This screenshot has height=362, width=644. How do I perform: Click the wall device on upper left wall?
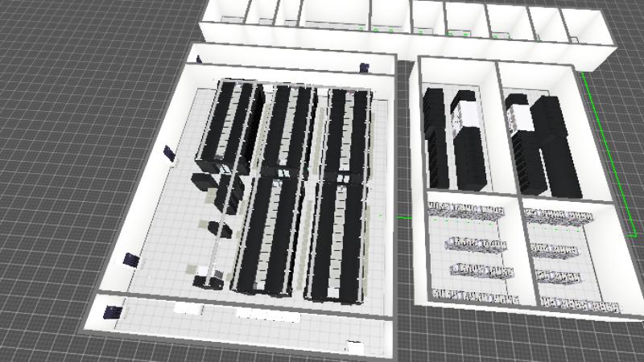[168, 152]
